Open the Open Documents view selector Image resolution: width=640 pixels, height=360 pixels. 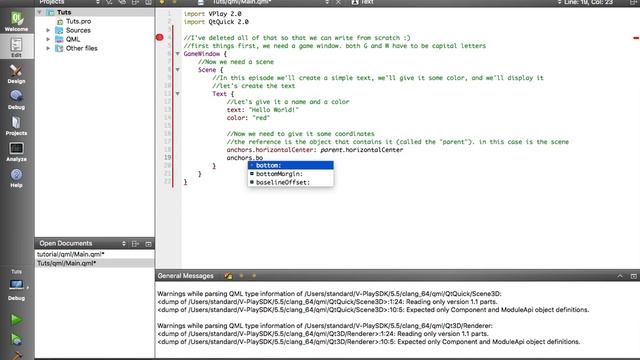pos(124,244)
